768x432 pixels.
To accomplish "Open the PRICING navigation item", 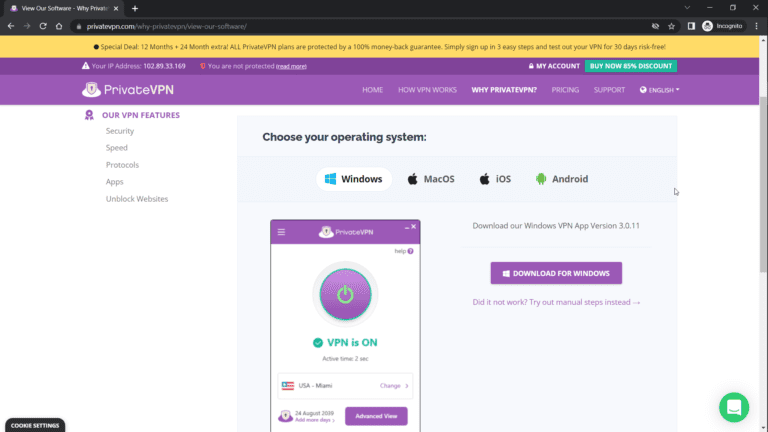I will coord(565,90).
